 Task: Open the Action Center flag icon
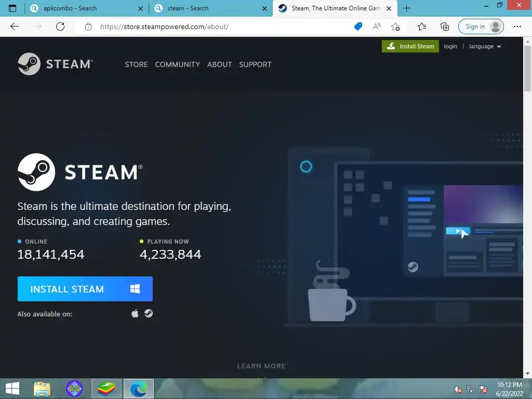(483, 389)
